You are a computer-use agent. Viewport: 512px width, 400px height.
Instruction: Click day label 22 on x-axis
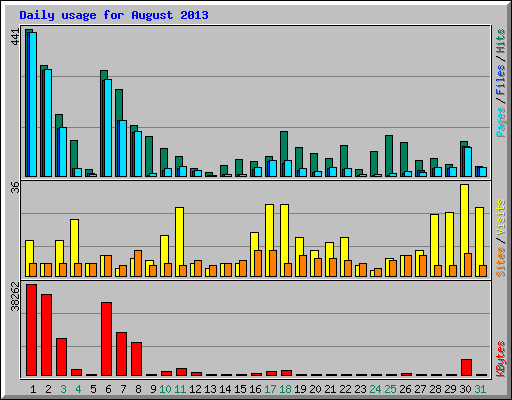pos(345,389)
